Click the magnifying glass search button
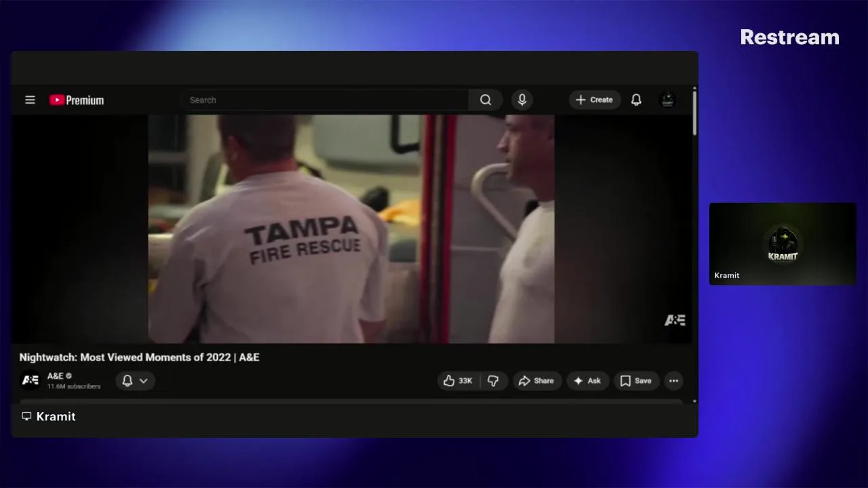868x488 pixels. [486, 100]
